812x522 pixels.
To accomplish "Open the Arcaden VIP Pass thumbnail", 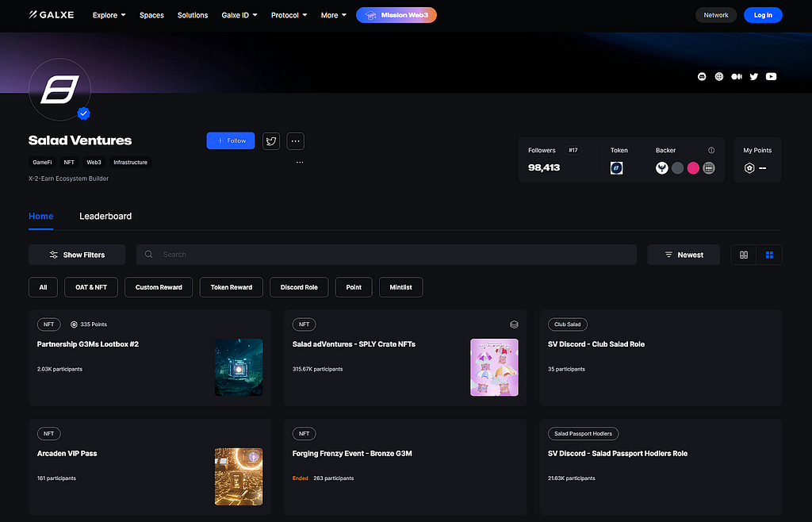I will point(239,477).
